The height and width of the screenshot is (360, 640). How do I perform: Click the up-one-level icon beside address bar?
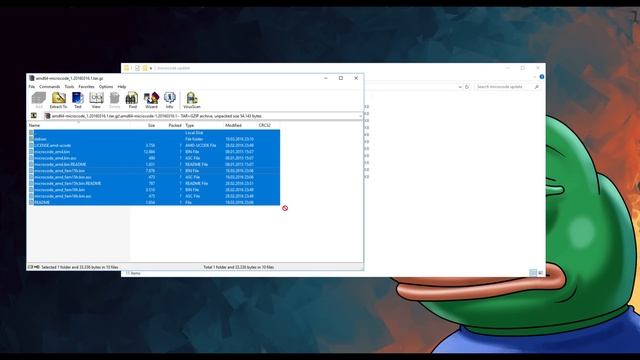(x=34, y=116)
